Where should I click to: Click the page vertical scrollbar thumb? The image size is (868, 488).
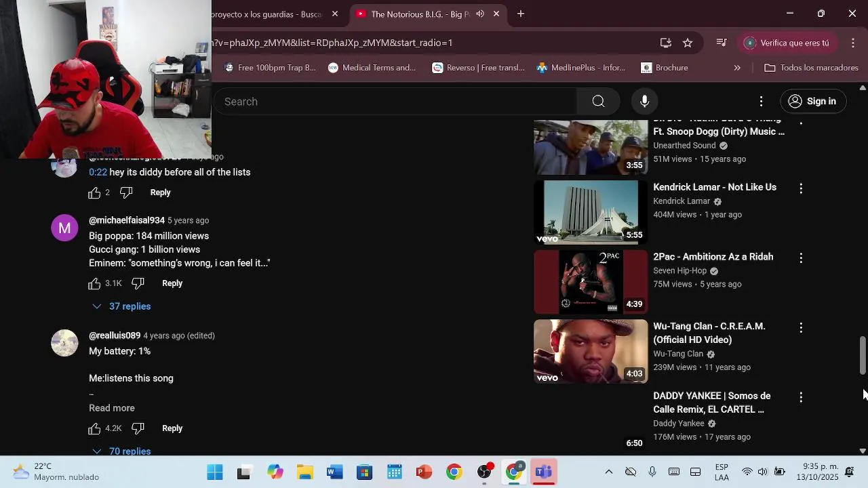pos(863,355)
